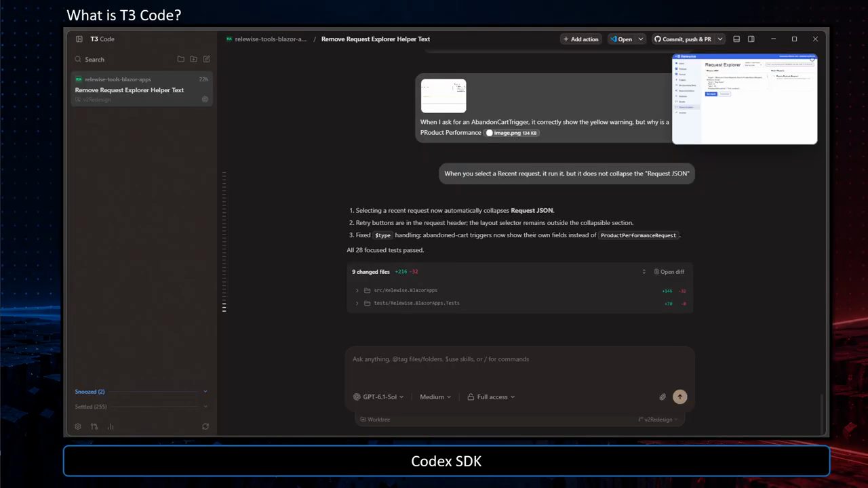Image resolution: width=868 pixels, height=488 pixels.
Task: Click the refresh icon at sidebar bottom
Action: click(x=205, y=426)
